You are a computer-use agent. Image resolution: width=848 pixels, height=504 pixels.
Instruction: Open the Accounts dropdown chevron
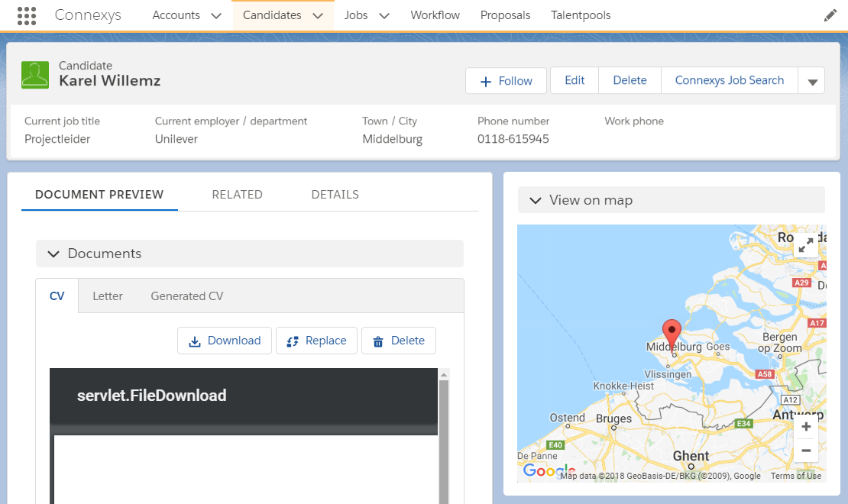click(x=215, y=16)
